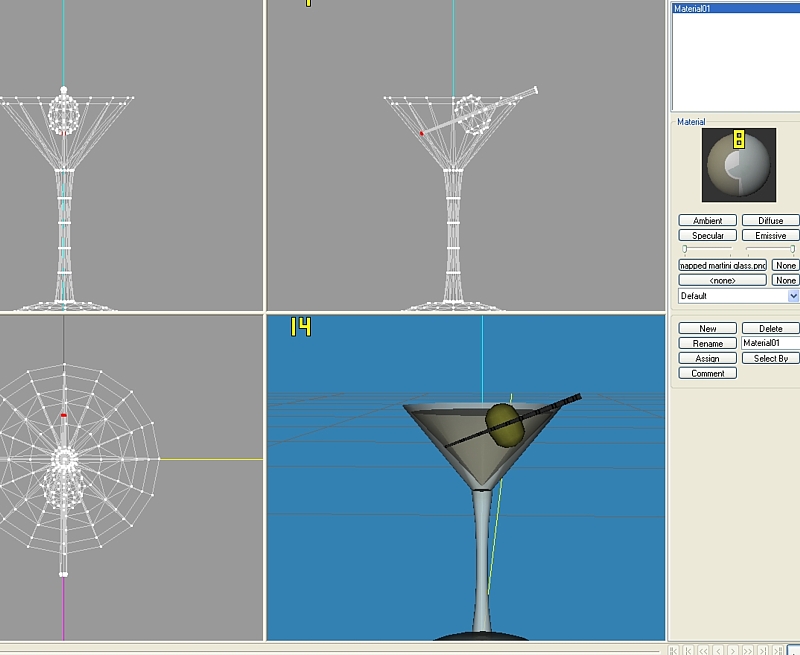The image size is (800, 655).
Task: Go to previous keyframe button
Action: (689, 650)
